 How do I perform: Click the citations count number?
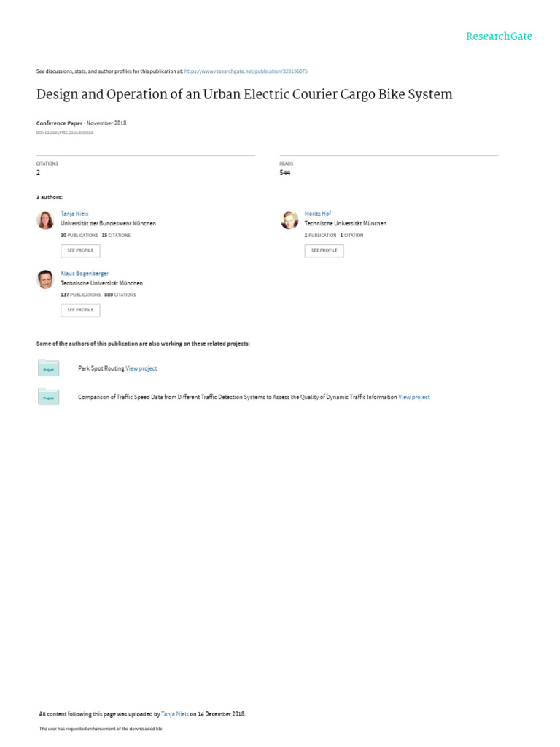pos(39,173)
